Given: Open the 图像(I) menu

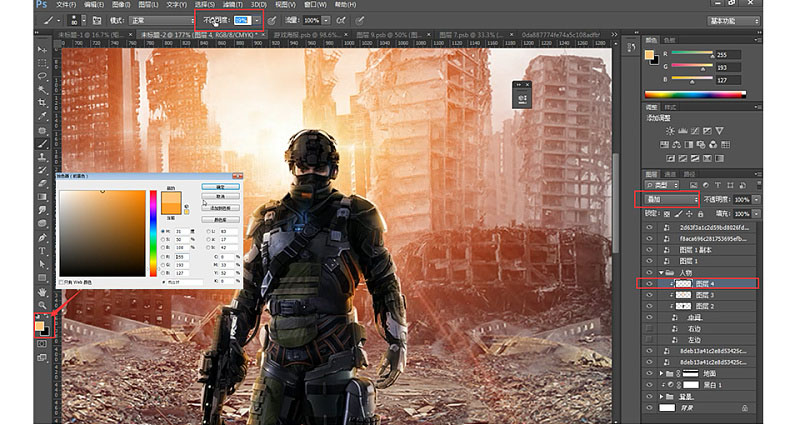Looking at the screenshot, I should point(121,5).
